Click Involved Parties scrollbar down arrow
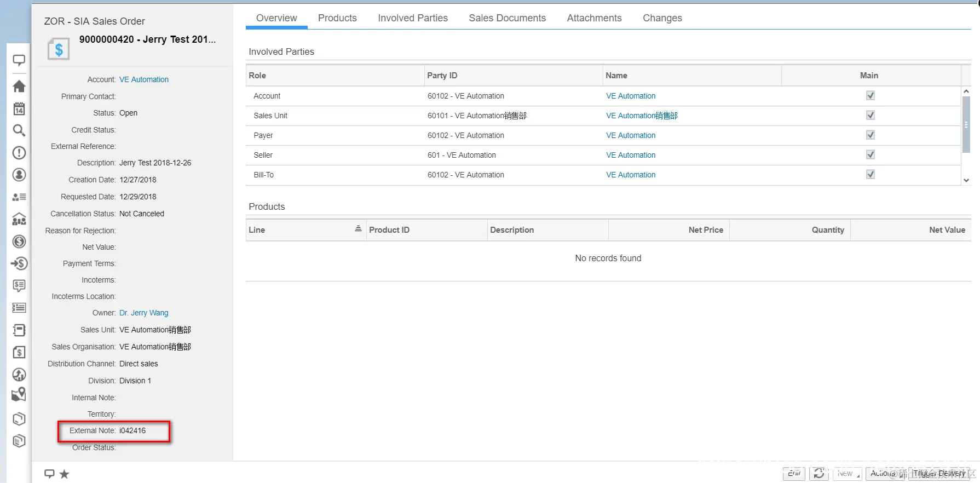Image resolution: width=980 pixels, height=483 pixels. (x=966, y=180)
